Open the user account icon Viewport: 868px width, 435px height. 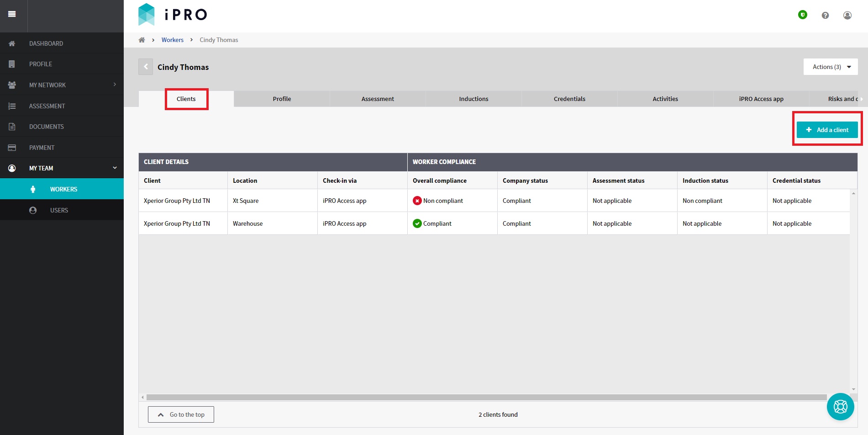pos(847,15)
